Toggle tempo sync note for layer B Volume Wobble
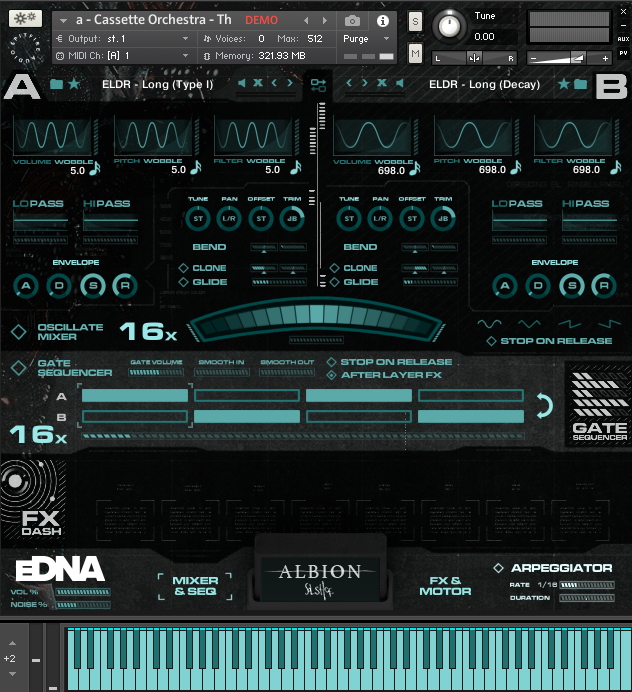This screenshot has height=692, width=632. point(415,169)
